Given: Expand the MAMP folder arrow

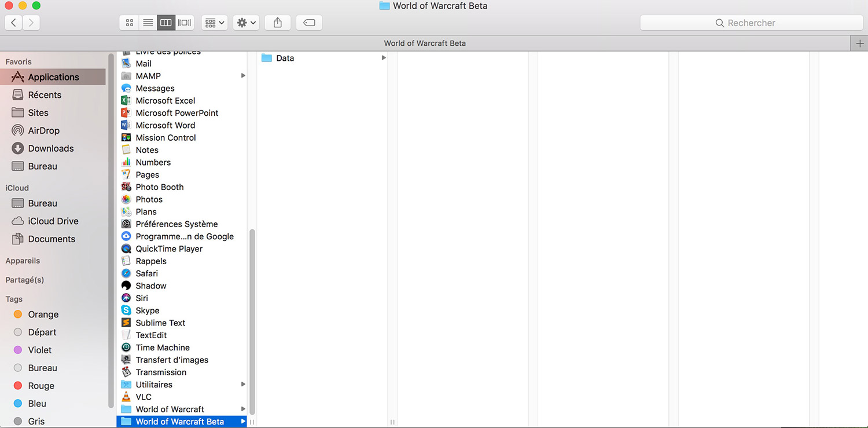Looking at the screenshot, I should pos(243,76).
